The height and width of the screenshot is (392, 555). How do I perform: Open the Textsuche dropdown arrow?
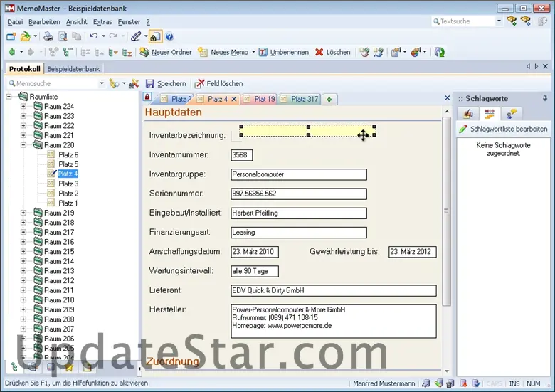499,21
